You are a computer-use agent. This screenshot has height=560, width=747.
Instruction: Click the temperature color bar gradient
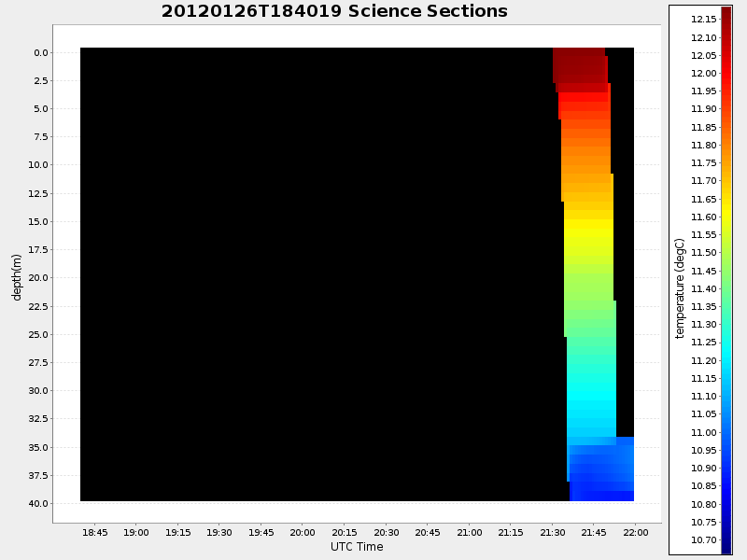click(726, 280)
